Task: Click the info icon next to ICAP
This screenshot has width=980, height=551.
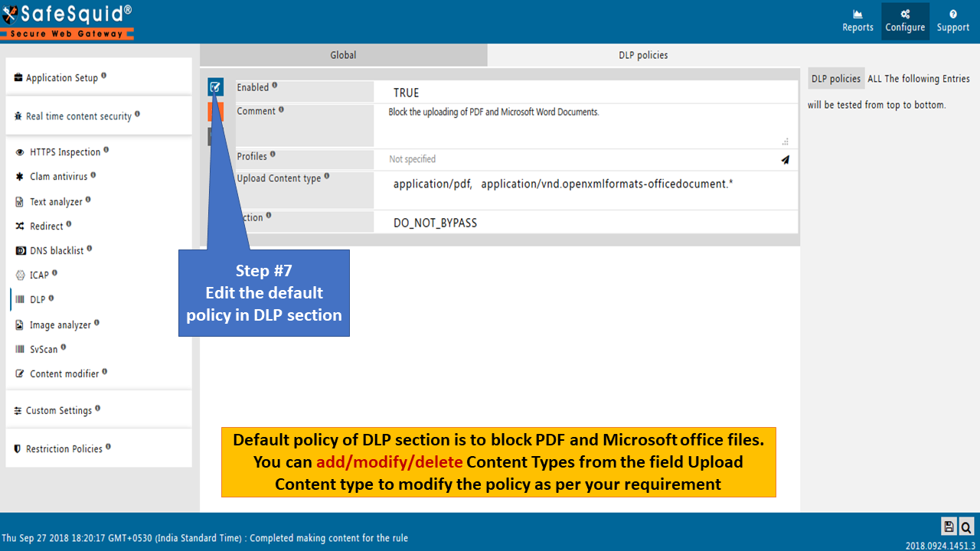Action: (54, 273)
